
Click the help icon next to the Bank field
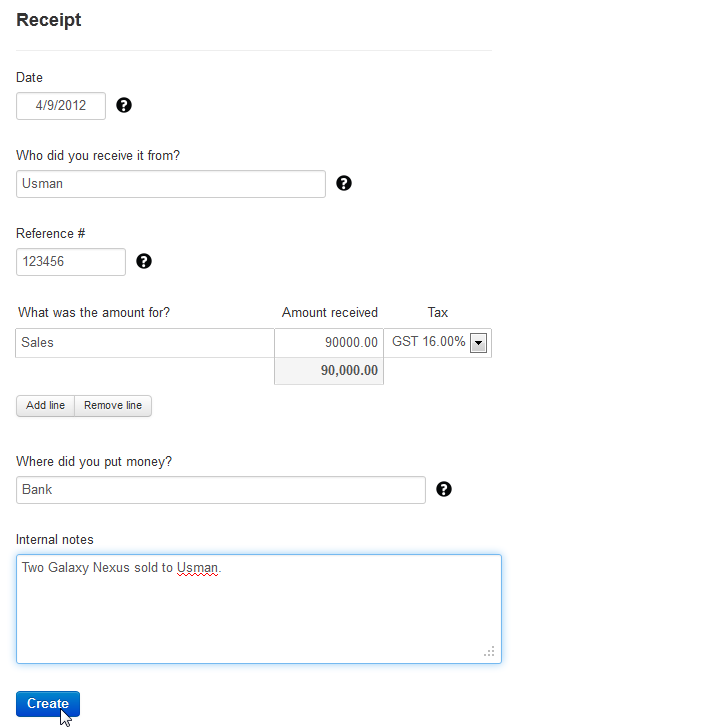[x=444, y=489]
